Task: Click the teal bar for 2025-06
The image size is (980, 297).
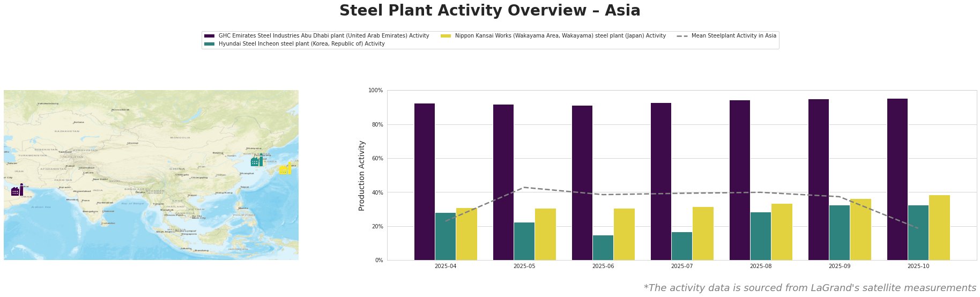Action: point(603,248)
